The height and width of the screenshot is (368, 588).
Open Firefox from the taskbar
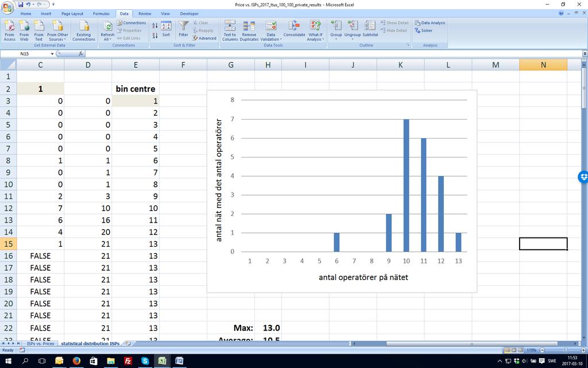pos(76,361)
